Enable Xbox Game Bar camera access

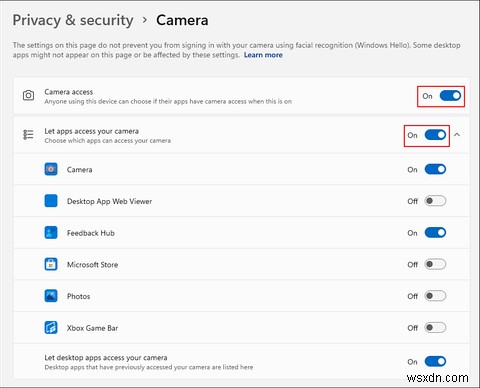coord(435,328)
